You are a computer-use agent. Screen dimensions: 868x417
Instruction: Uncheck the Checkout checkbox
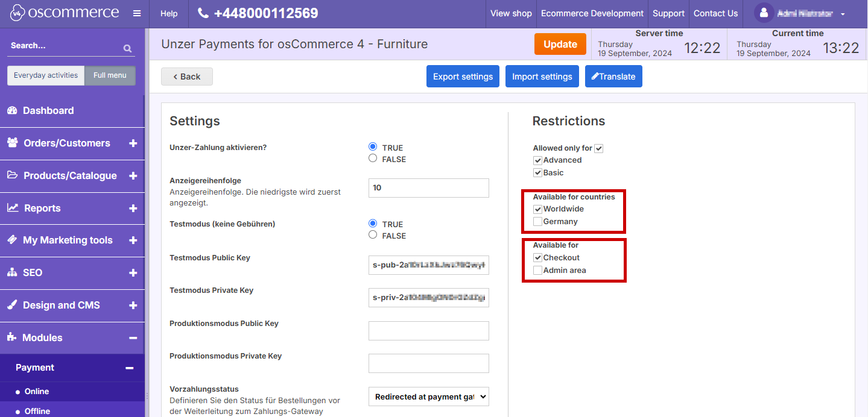[537, 258]
